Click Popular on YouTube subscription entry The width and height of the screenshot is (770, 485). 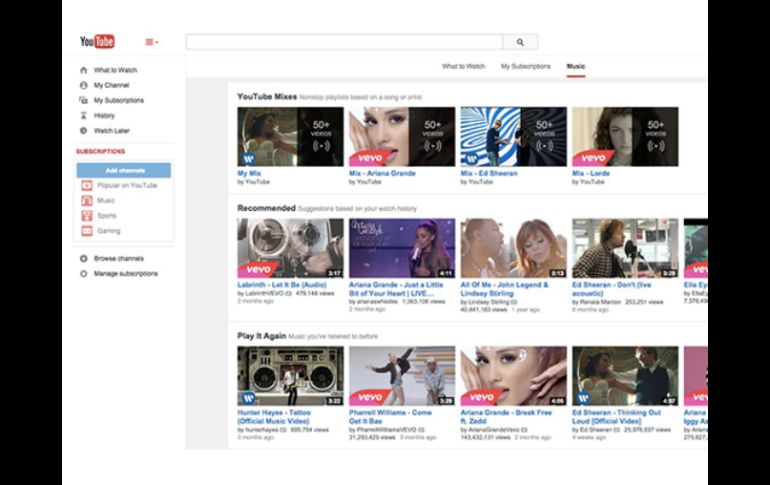click(127, 186)
